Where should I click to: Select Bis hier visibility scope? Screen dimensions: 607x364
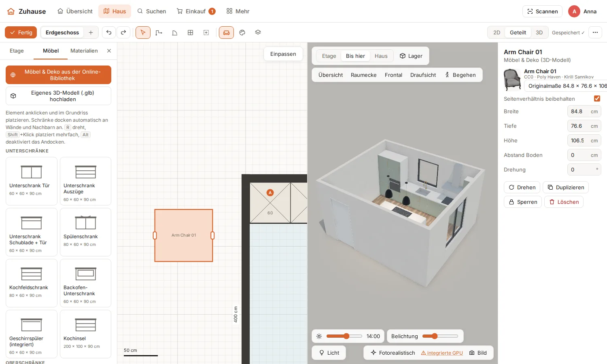click(355, 56)
